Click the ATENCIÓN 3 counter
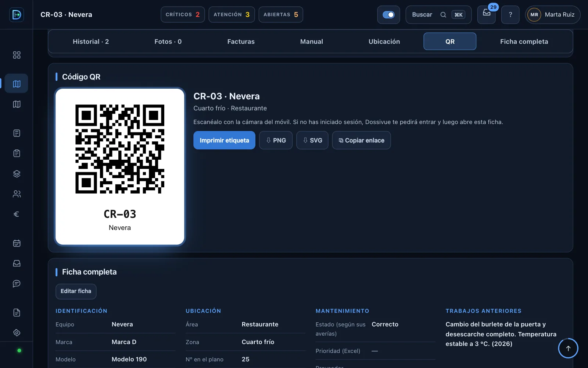Viewport: 588px width, 368px height. click(x=232, y=15)
